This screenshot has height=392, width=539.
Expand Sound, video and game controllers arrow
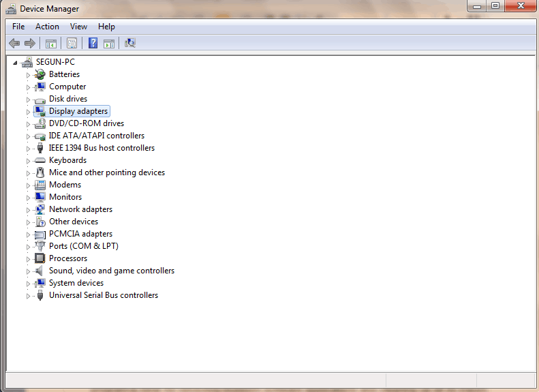tap(28, 271)
